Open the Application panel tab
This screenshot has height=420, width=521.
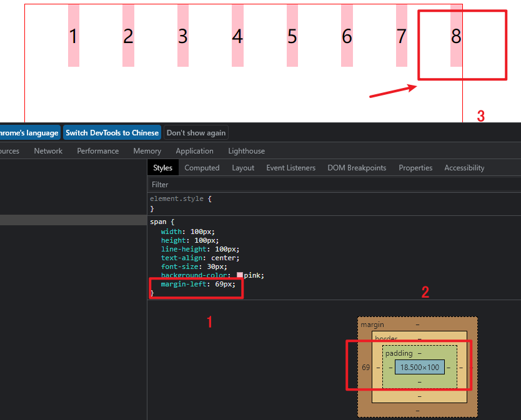coord(194,151)
